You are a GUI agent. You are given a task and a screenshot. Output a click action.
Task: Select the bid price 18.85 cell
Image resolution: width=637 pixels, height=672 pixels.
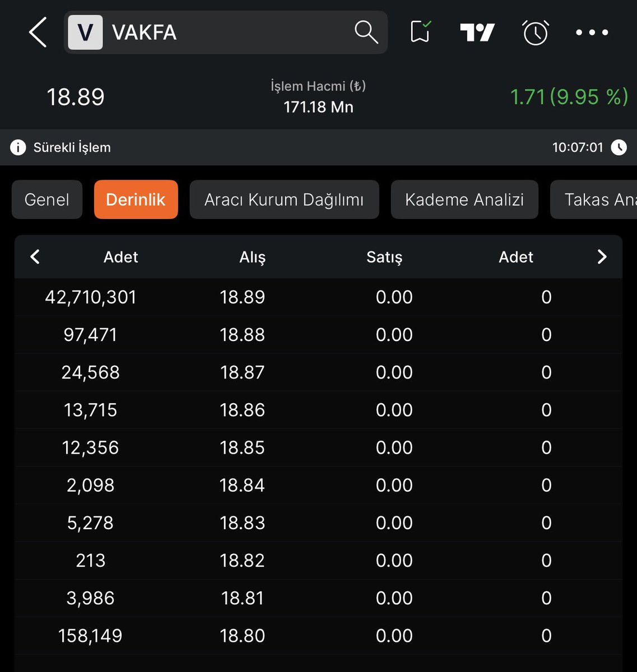[242, 447]
